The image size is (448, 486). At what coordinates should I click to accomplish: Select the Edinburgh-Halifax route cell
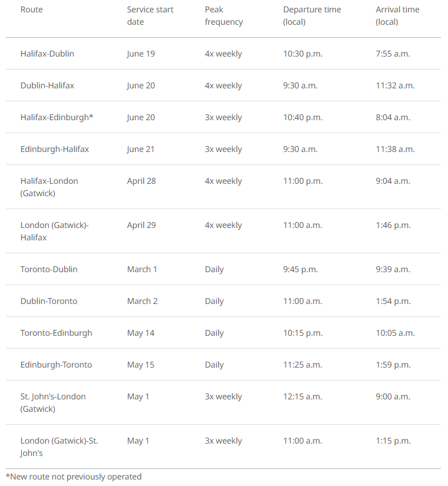tap(55, 149)
